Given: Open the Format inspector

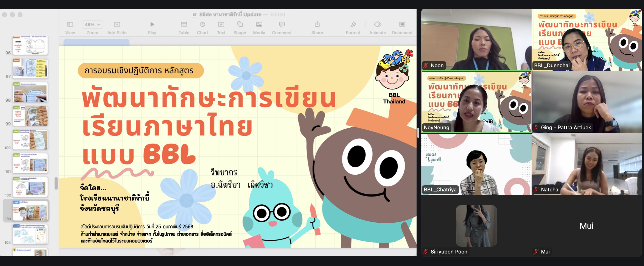Looking at the screenshot, I should (353, 28).
